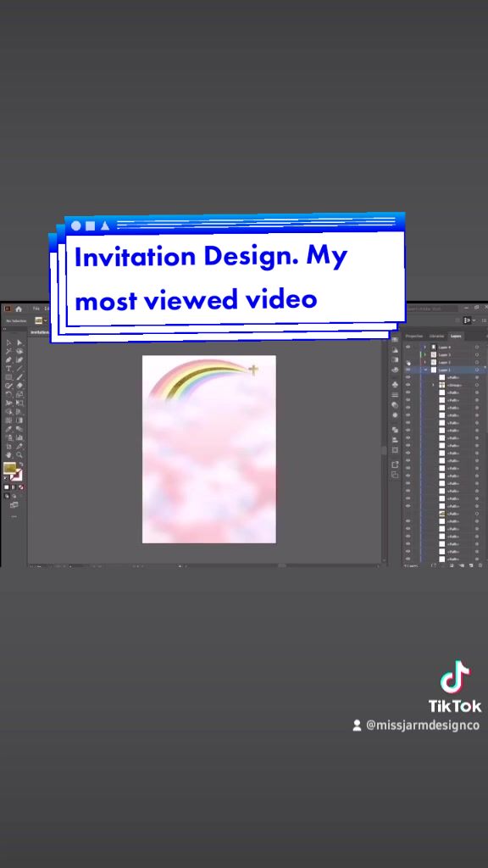Toggle visibility of the Group sublayer
The height and width of the screenshot is (868, 488).
[x=408, y=385]
